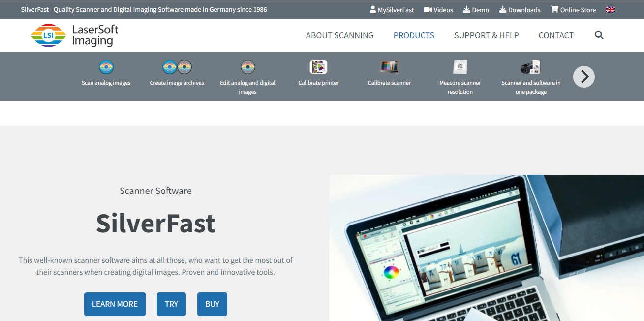Select the UK flag language icon

(x=611, y=10)
